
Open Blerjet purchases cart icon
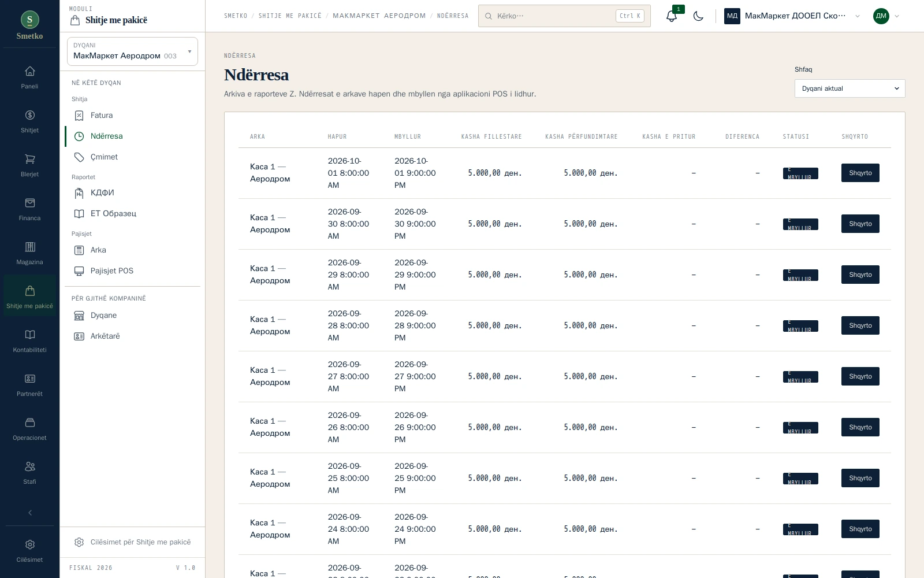click(x=29, y=166)
